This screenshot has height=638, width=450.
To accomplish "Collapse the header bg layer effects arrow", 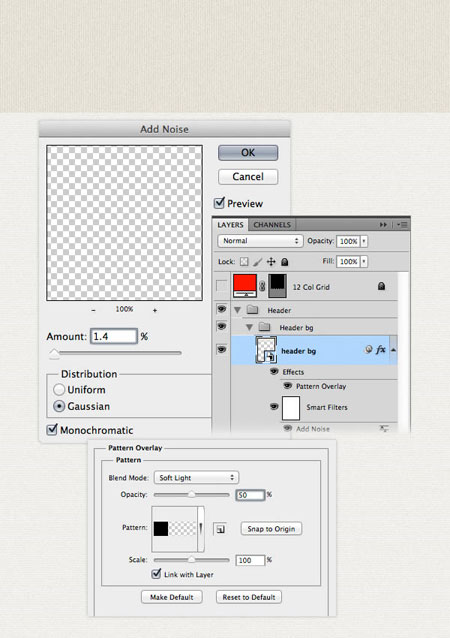I will pyautogui.click(x=393, y=350).
